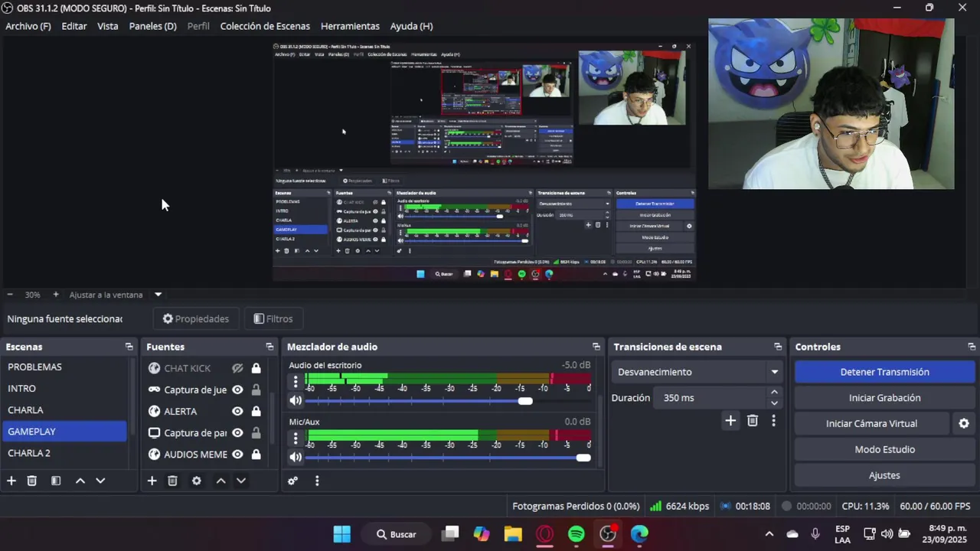Hide the ALERTA source

coord(238,411)
